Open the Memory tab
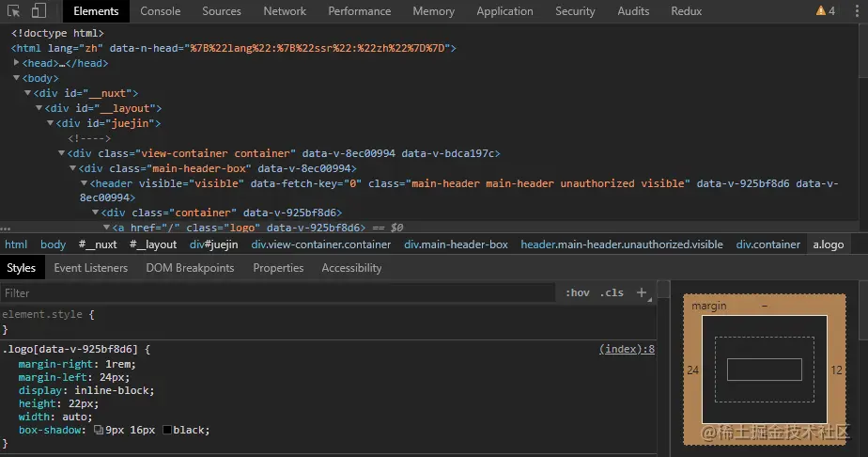The image size is (868, 457). (x=433, y=11)
